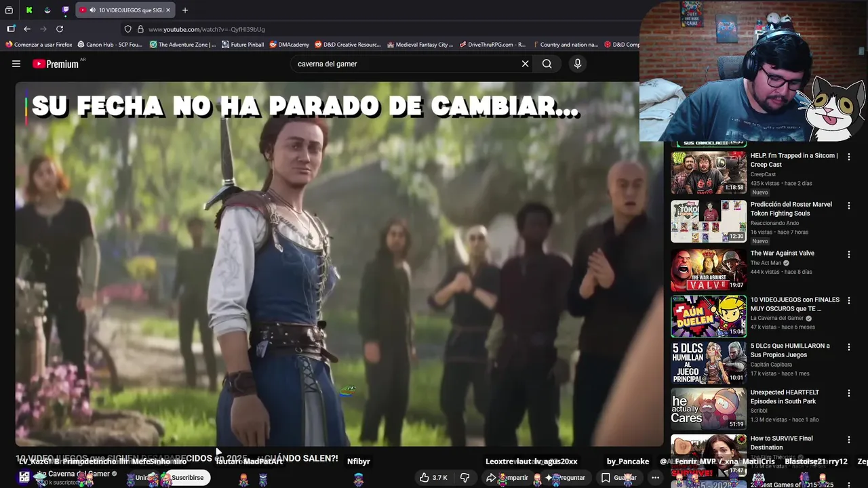Screen dimensions: 868x488
Task: Open La Caverna del Gamer channel avatar
Action: point(24,477)
